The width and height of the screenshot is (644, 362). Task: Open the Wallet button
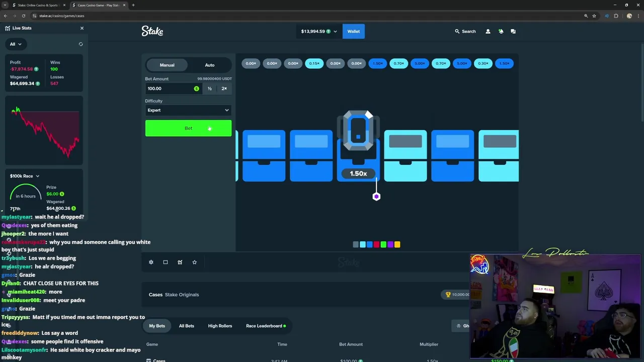[x=353, y=31]
